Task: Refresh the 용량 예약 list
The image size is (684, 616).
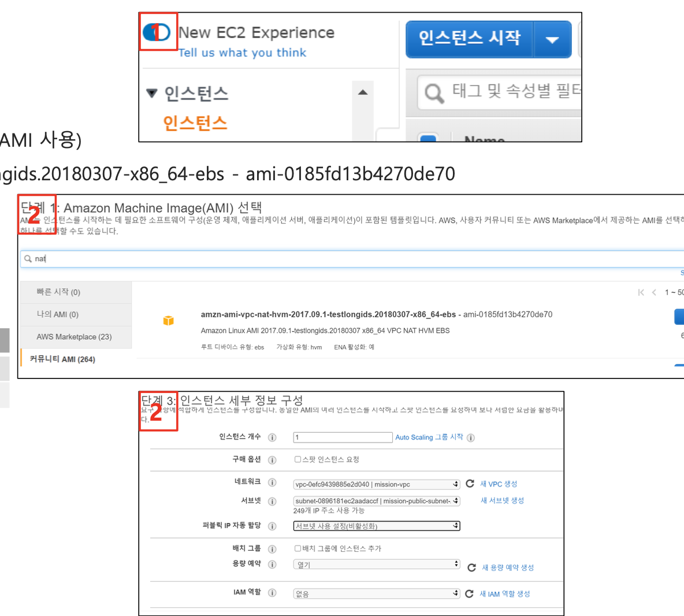Action: click(471, 567)
